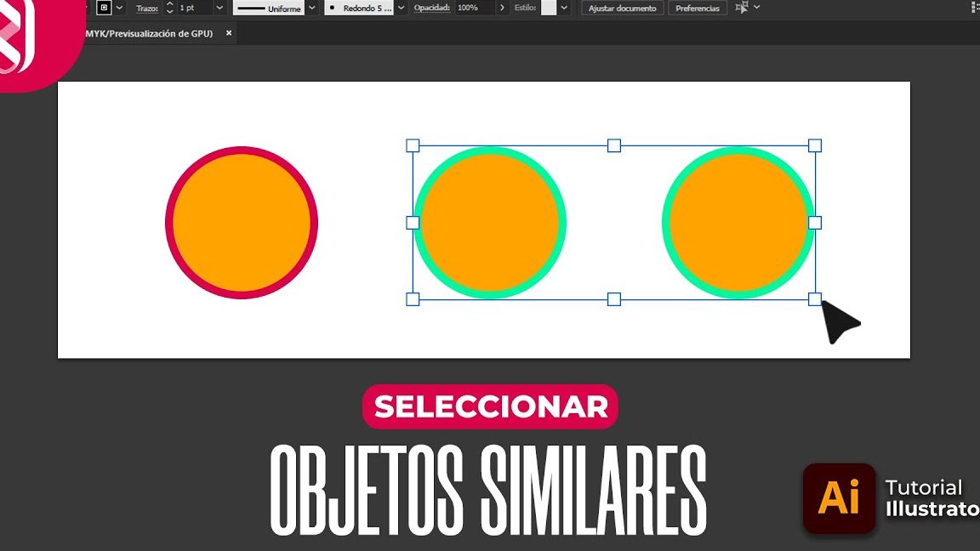Screen dimensions: 980x551
Task: Expand the Uniforme profile dropdown arrow
Action: 312,8
